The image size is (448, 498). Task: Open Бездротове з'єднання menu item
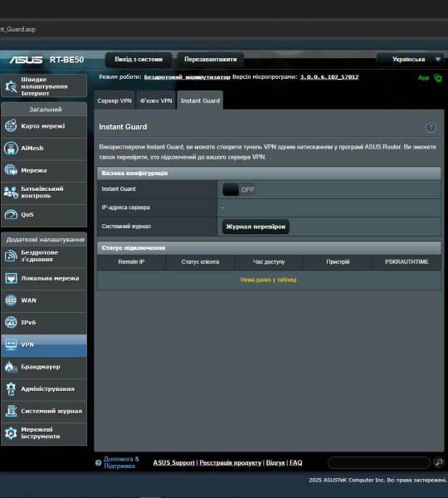[44, 256]
